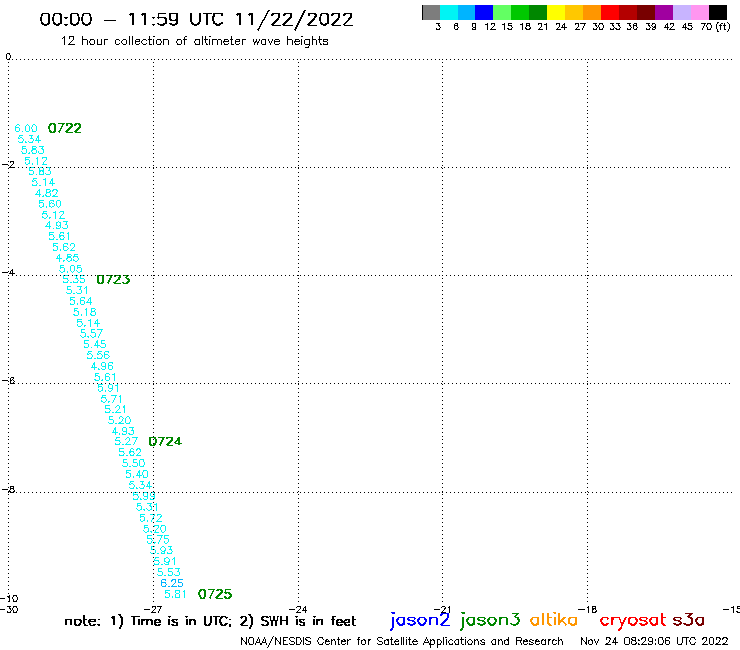Click the 5.05 reading on the track
This screenshot has width=740, height=650.
point(71,269)
